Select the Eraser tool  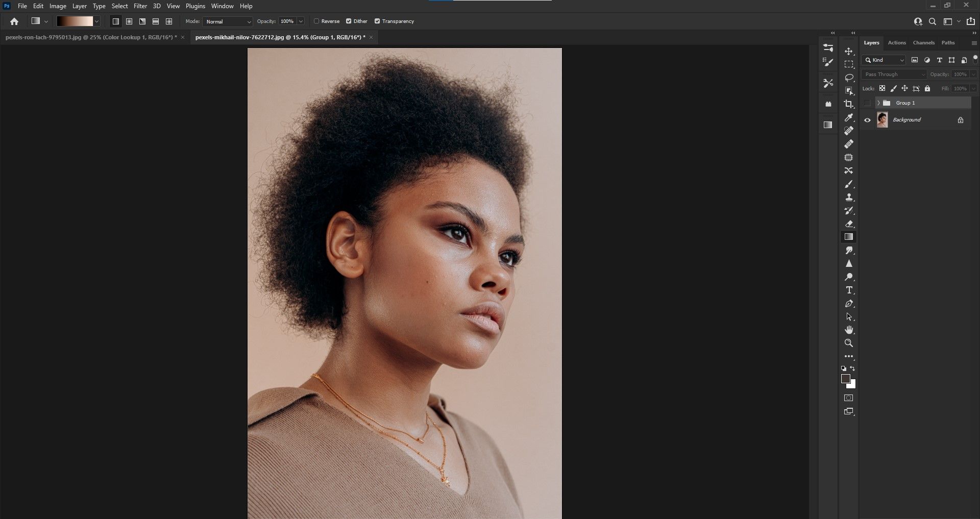[x=849, y=224]
